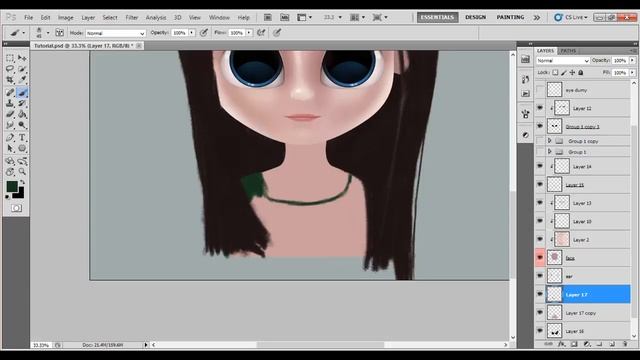The width and height of the screenshot is (640, 360).
Task: Swap foreground and background colors
Action: click(x=22, y=182)
